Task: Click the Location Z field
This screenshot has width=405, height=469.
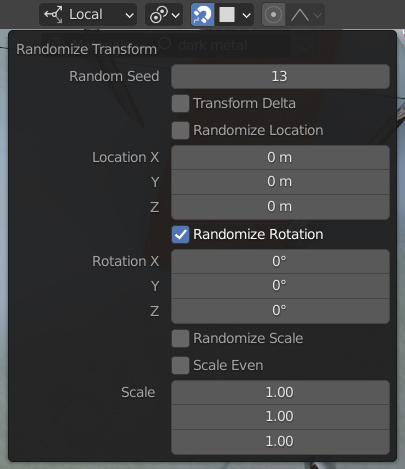Action: click(280, 207)
